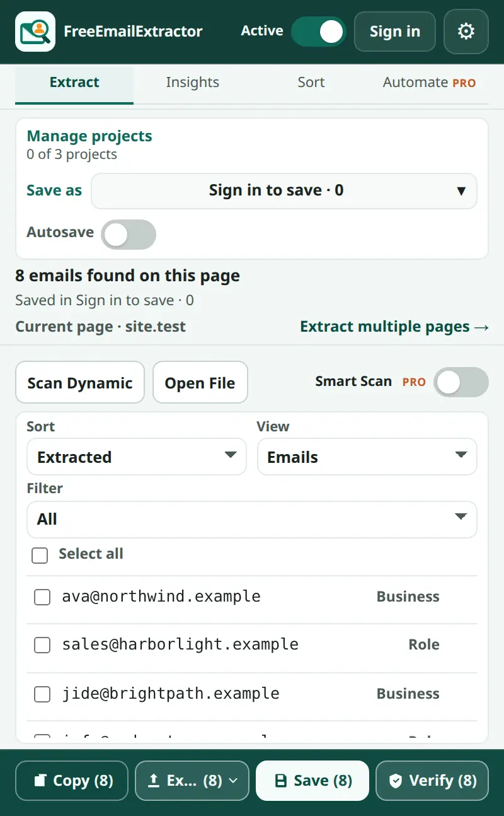Viewport: 504px width, 816px height.
Task: Check the Select all checkbox
Action: 40,556
